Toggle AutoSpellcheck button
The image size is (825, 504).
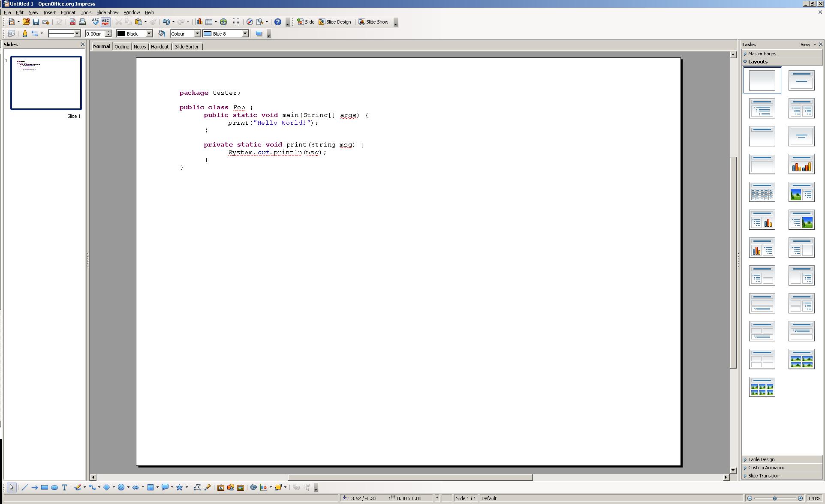105,22
